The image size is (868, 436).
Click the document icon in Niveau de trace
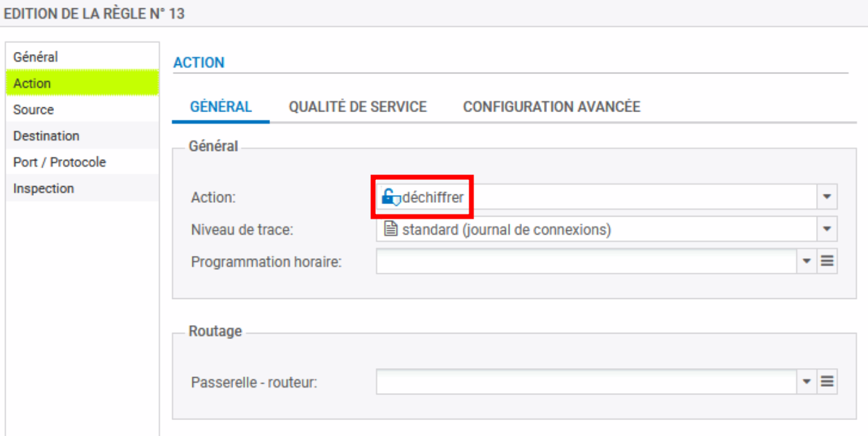[391, 229]
